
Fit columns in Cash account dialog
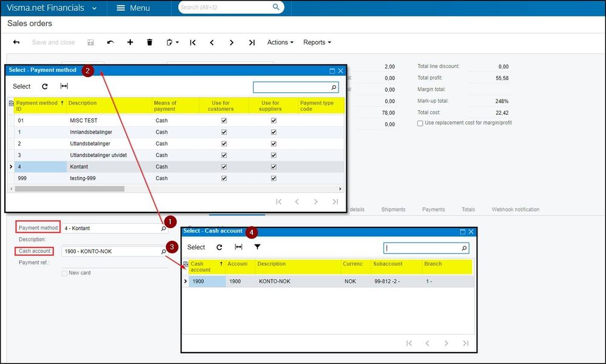pyautogui.click(x=238, y=247)
